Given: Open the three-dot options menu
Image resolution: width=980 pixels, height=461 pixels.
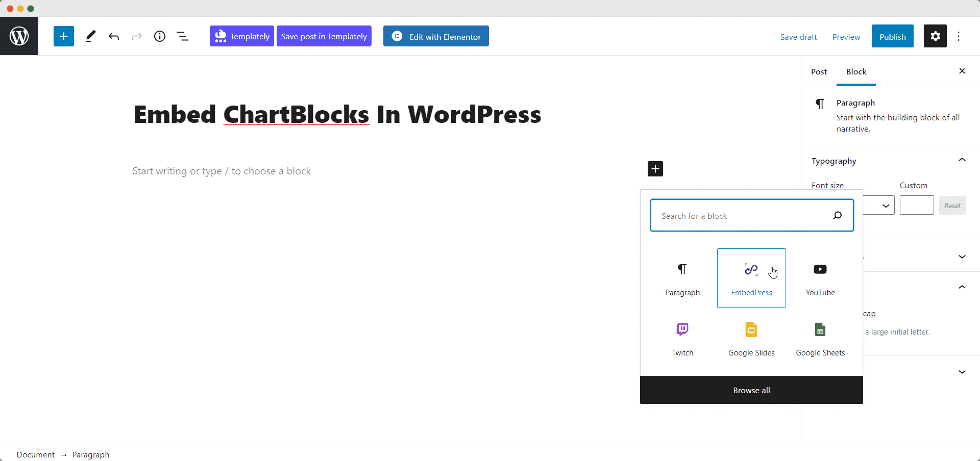Looking at the screenshot, I should 959,36.
